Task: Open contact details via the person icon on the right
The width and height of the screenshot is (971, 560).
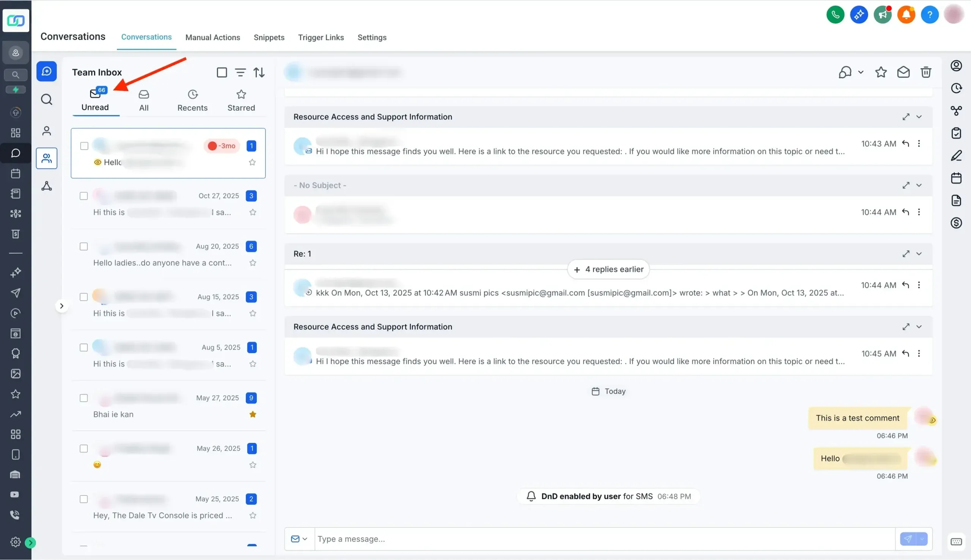Action: click(956, 65)
